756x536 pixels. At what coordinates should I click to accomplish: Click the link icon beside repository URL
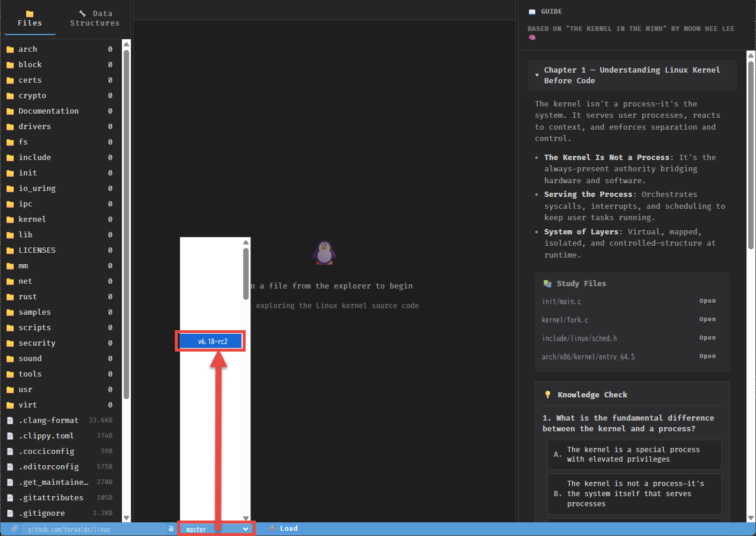click(x=15, y=528)
